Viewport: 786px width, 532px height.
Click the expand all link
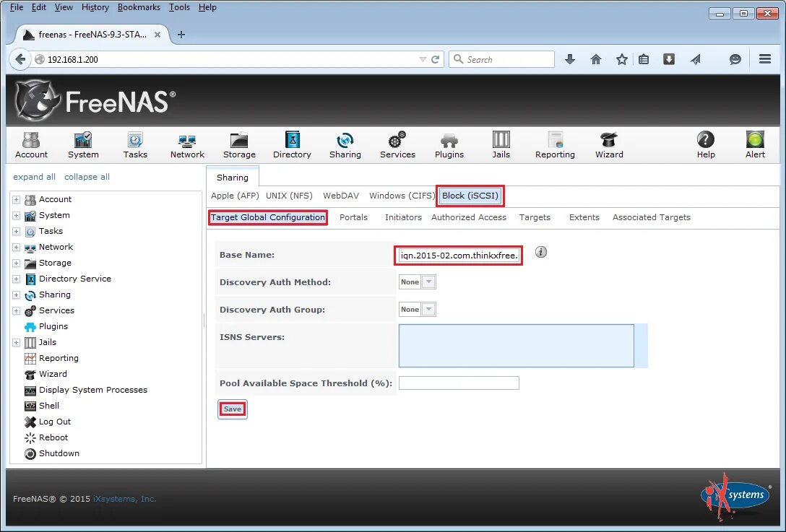pyautogui.click(x=34, y=177)
